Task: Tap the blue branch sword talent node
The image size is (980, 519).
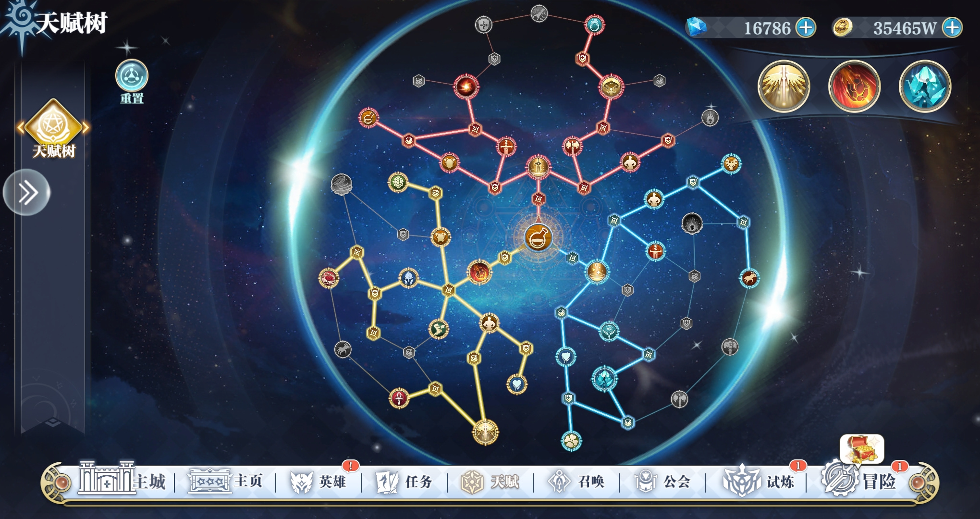Action: click(655, 251)
